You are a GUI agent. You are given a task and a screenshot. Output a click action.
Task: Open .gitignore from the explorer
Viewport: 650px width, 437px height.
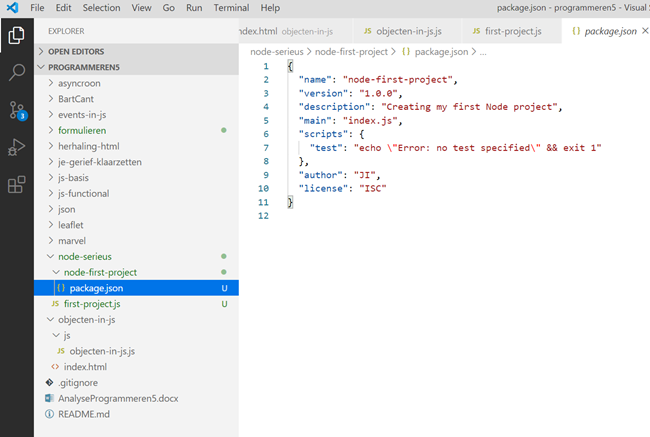tap(136, 382)
